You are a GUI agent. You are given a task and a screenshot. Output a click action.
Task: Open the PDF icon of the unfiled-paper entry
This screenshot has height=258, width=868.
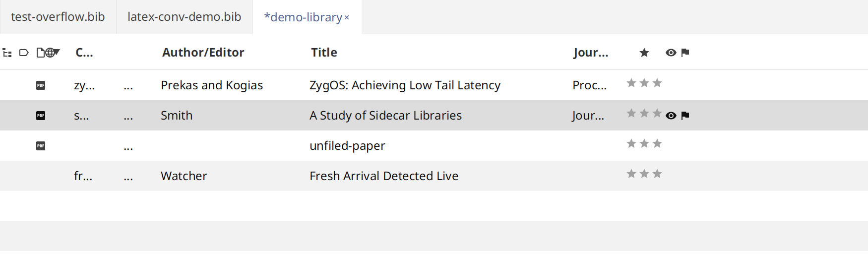pos(41,146)
